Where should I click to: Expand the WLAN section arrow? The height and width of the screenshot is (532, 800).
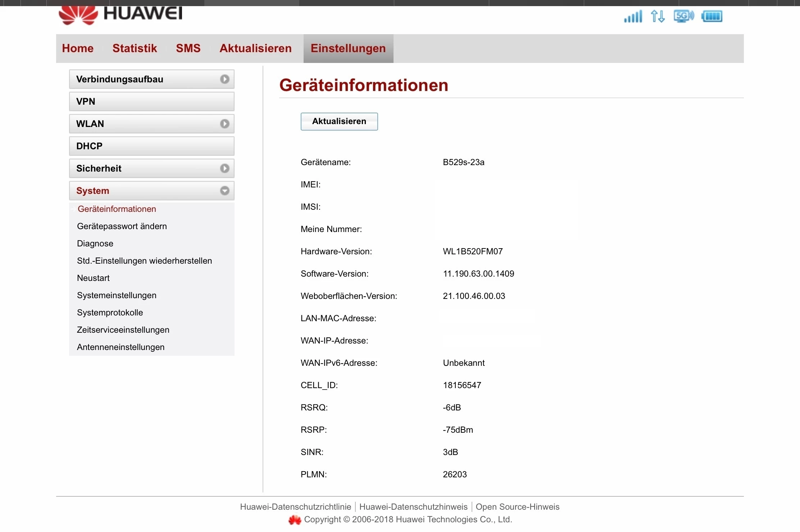(x=225, y=124)
